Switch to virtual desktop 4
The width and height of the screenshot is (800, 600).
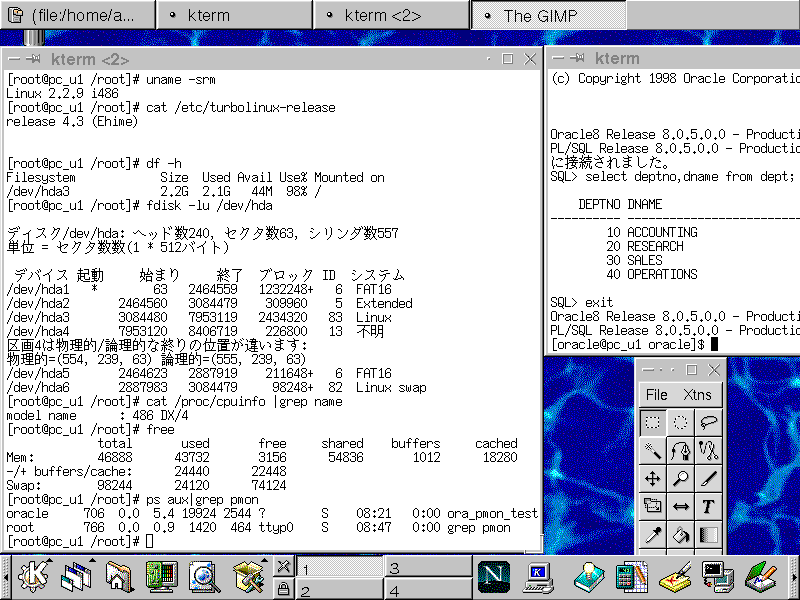pos(429,589)
